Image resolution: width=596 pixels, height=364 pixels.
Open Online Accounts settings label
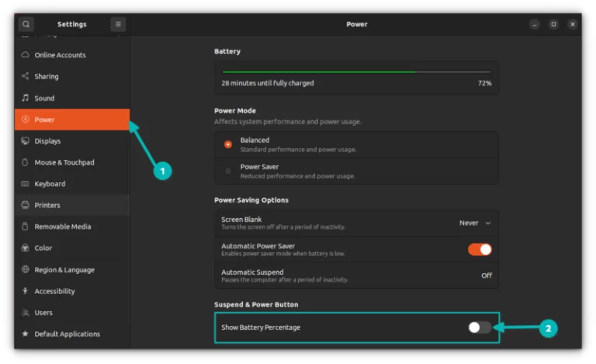coord(60,55)
